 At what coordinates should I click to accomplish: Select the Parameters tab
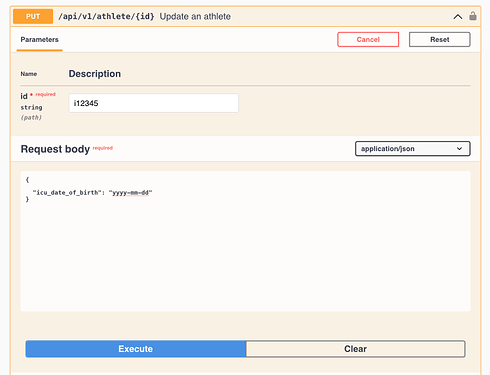[39, 40]
